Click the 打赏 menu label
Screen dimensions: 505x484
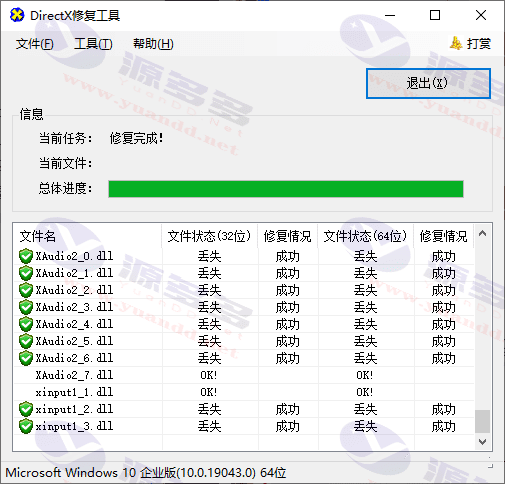click(x=479, y=44)
